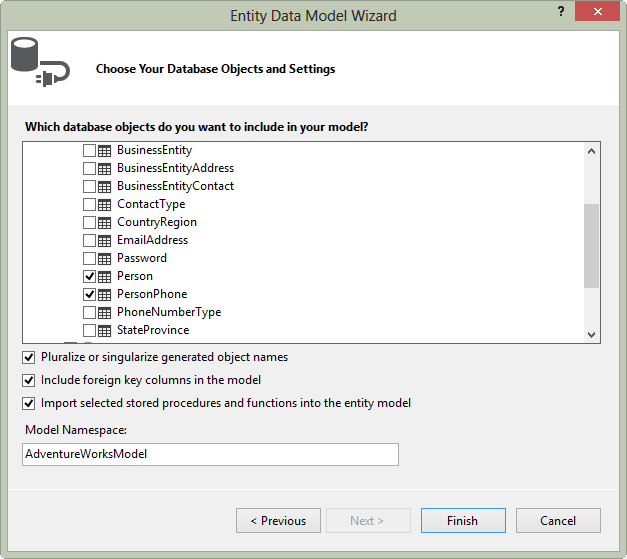The height and width of the screenshot is (559, 627).
Task: Check the BusinessEntity checkbox
Action: (89, 151)
